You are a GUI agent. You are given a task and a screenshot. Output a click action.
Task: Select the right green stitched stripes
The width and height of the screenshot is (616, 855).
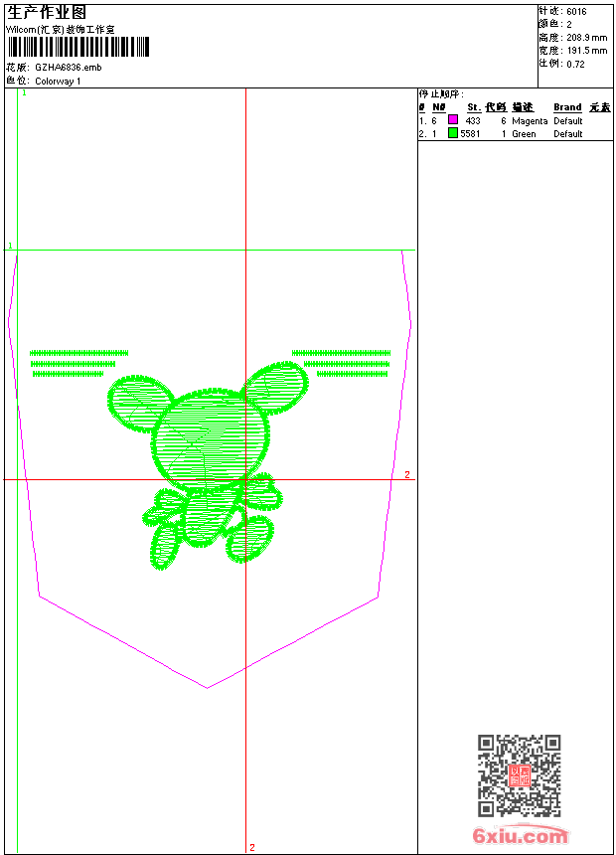(x=341, y=364)
